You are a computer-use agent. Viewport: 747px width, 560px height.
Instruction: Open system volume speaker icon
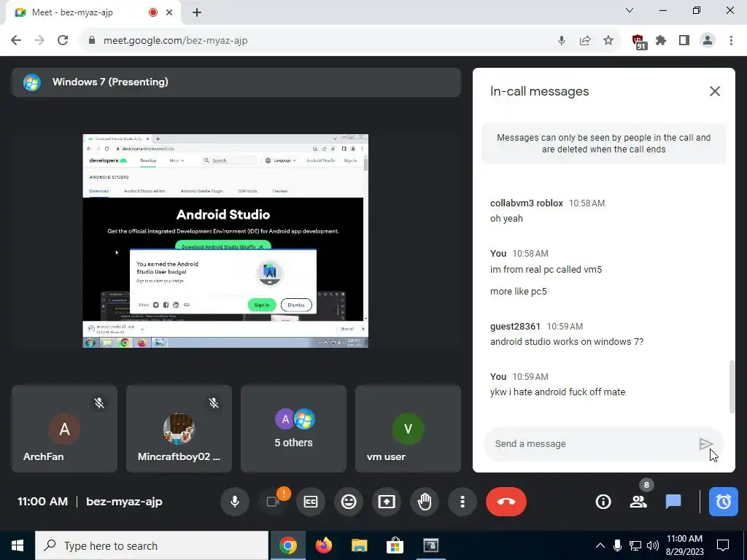click(x=653, y=545)
